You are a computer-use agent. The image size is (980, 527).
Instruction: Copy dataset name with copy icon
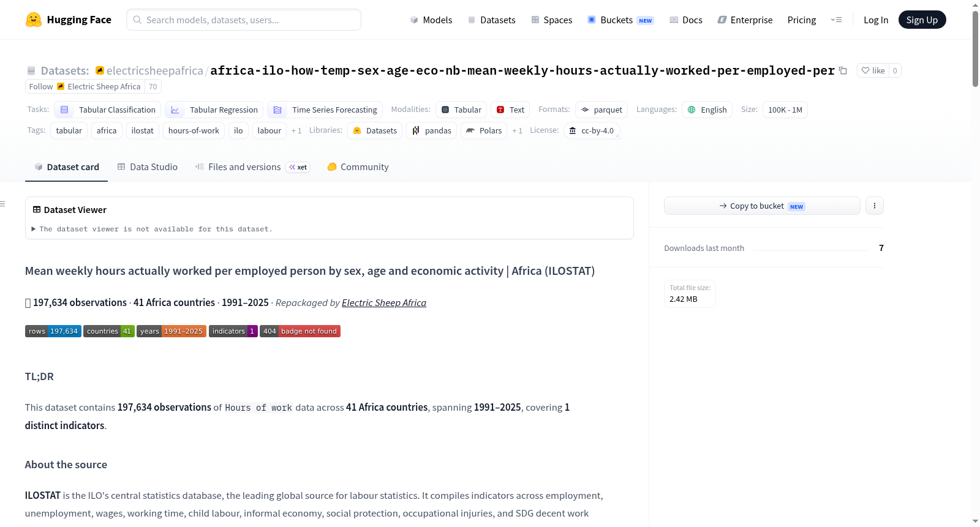(843, 70)
